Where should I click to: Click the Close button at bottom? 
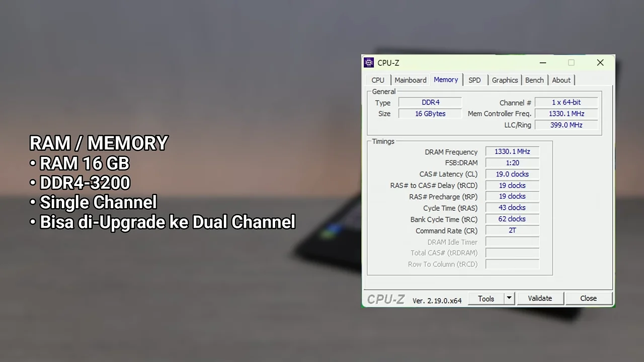click(x=588, y=298)
